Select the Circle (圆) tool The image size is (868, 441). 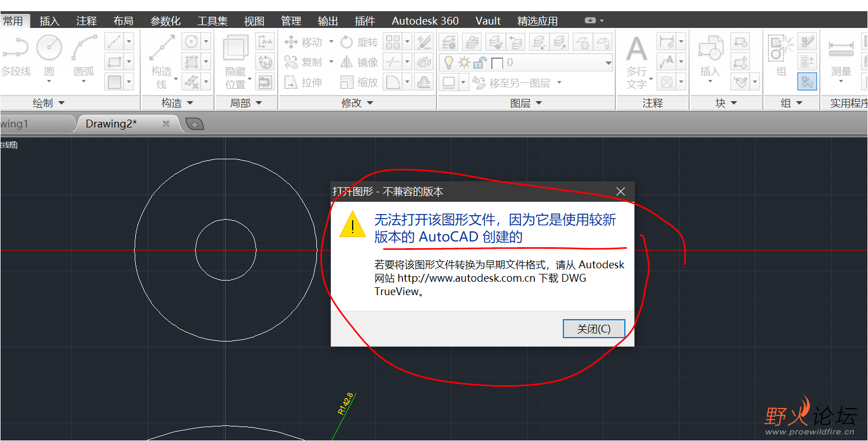[x=49, y=56]
